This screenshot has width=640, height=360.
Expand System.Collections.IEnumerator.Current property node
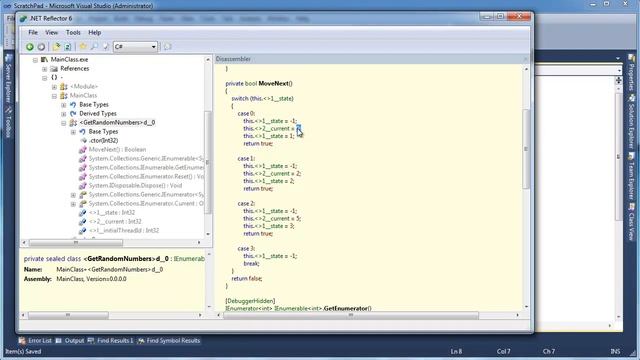[73, 204]
